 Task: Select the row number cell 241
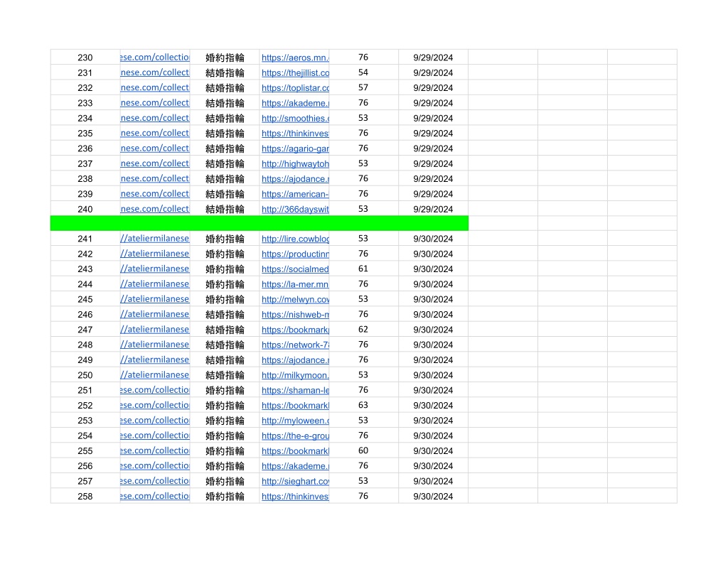pyautogui.click(x=85, y=239)
